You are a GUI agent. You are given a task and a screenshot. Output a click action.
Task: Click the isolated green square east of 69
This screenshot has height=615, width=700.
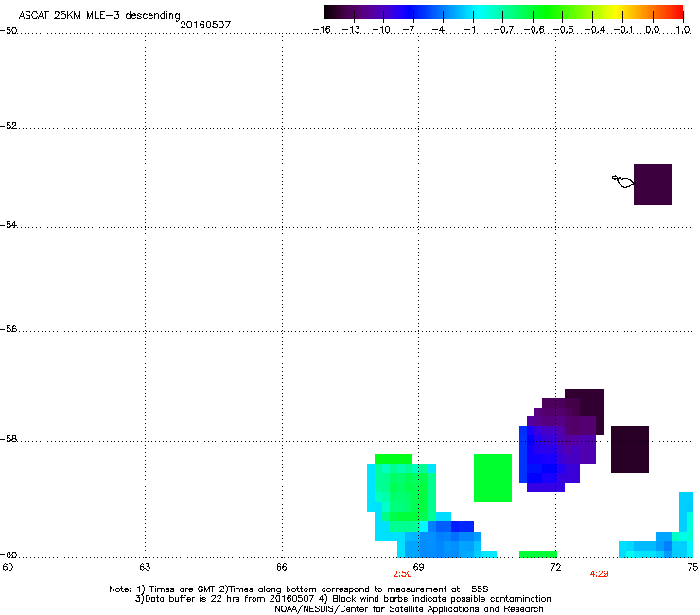(493, 478)
